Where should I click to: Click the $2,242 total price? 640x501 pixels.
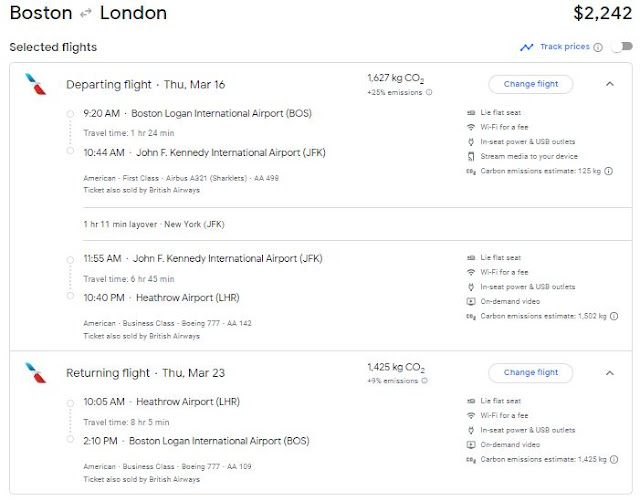coord(602,14)
